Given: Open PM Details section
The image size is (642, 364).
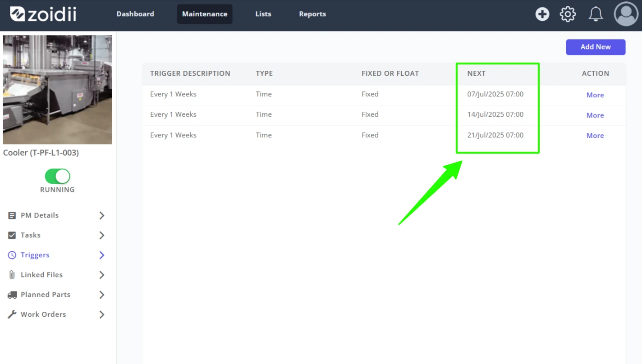Looking at the screenshot, I should 40,215.
